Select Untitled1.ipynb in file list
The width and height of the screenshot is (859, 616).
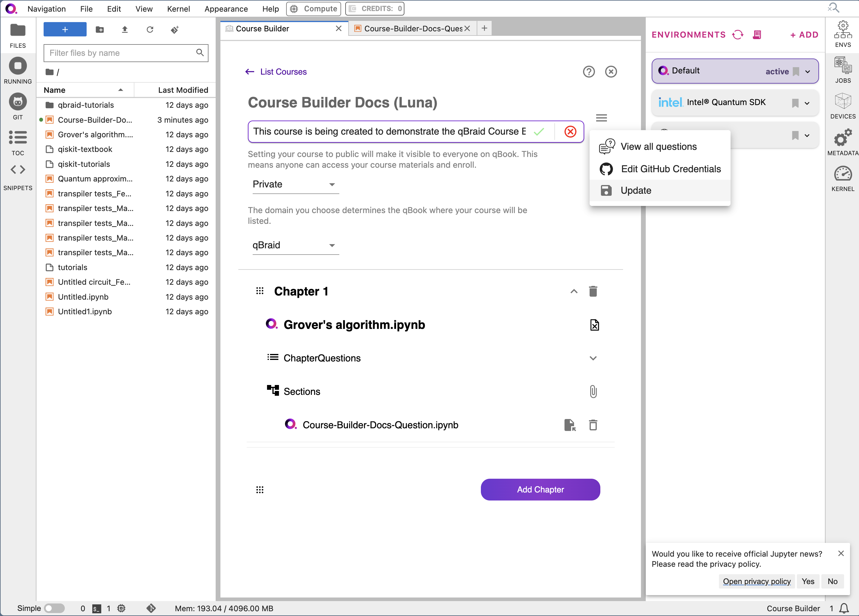(126, 312)
